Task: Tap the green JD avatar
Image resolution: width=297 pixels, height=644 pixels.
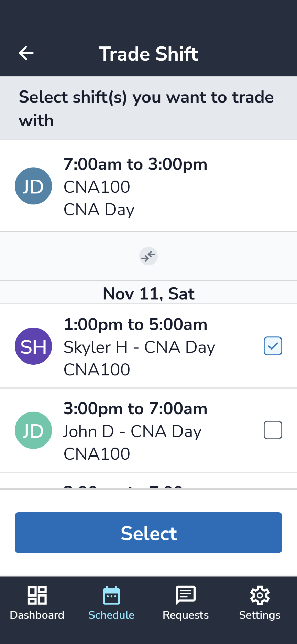Action: (x=33, y=430)
